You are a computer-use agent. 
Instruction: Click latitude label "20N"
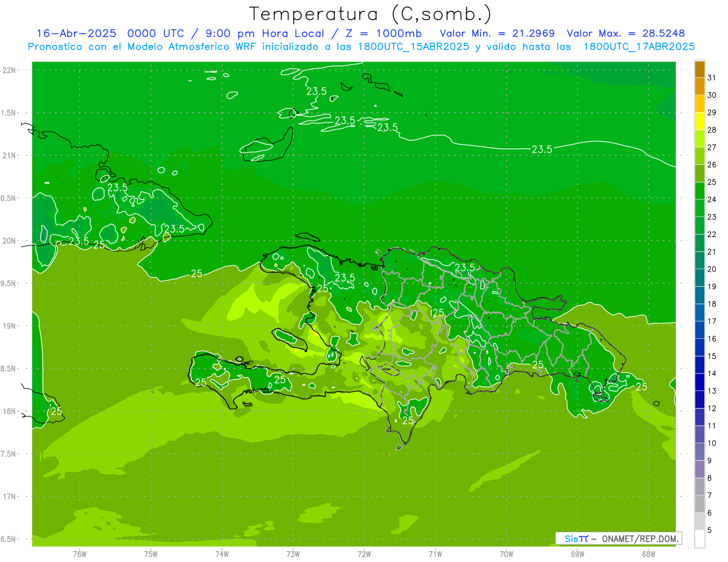[9, 241]
